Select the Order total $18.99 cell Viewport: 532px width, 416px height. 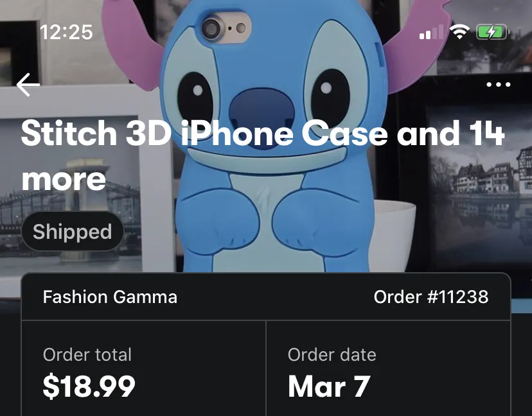144,368
